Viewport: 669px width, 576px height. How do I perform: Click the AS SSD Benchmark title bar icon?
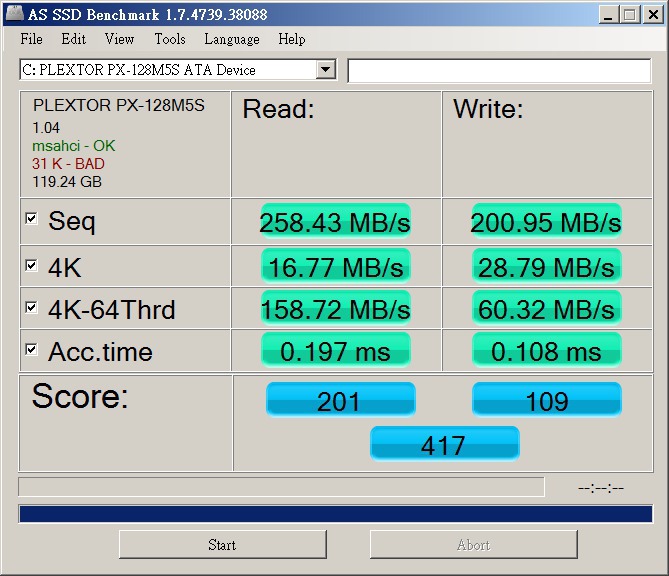(15, 14)
